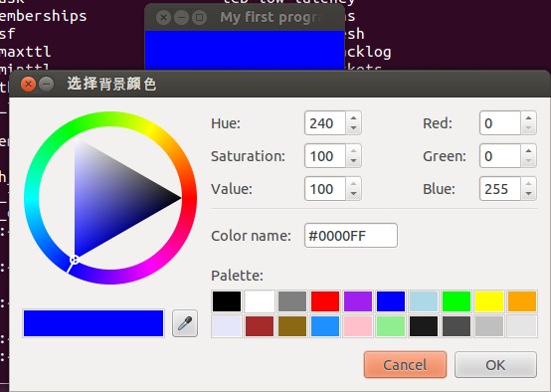Click the blue area in My first program window

click(245, 50)
